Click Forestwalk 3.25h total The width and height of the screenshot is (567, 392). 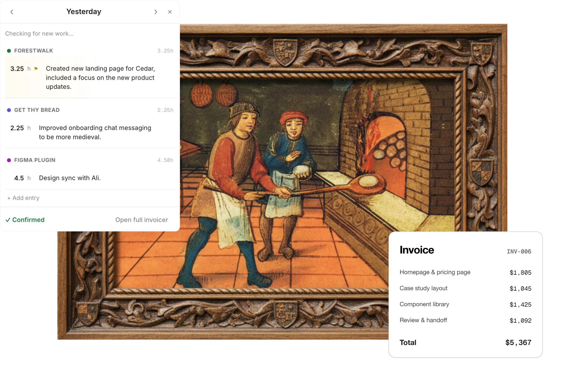165,51
